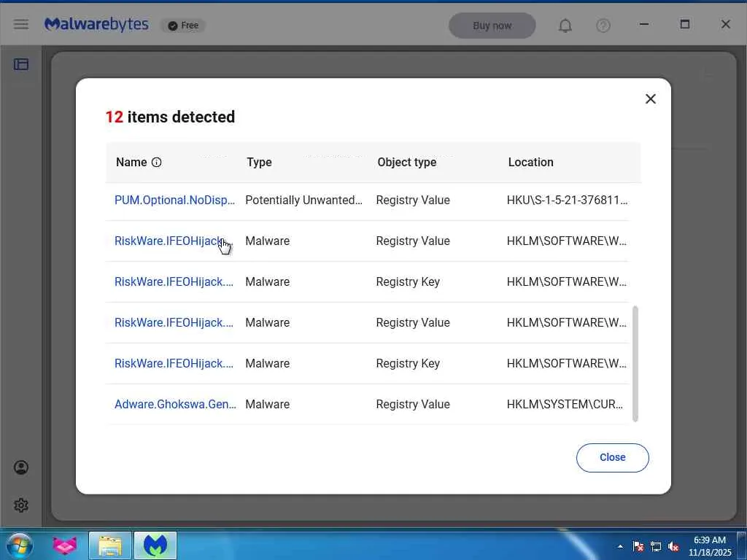Image resolution: width=747 pixels, height=560 pixels.
Task: Click the Close button in dialog
Action: [x=612, y=458]
